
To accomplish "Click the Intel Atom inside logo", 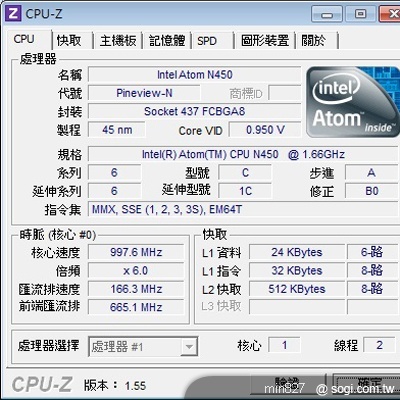I will 353,102.
